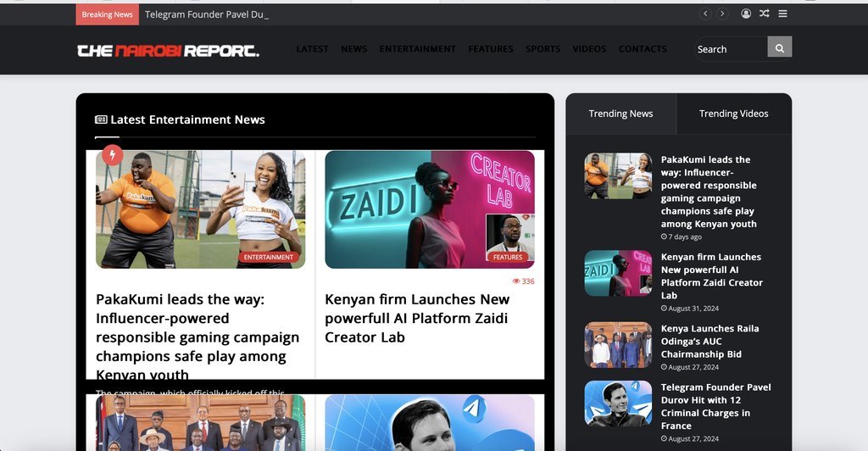
Task: Open sidebar Raila Odinga's AUC Chairmanship Bid headline
Action: [709, 342]
